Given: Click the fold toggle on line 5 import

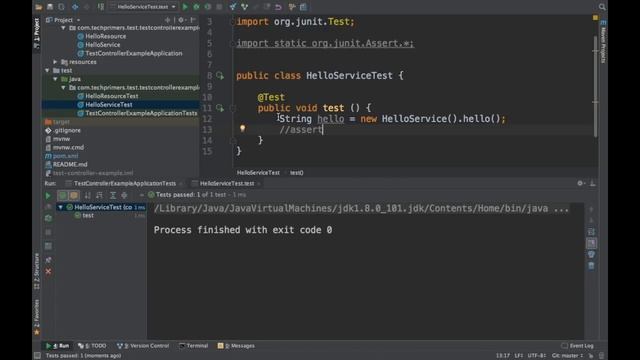Looking at the screenshot, I should coord(233,43).
